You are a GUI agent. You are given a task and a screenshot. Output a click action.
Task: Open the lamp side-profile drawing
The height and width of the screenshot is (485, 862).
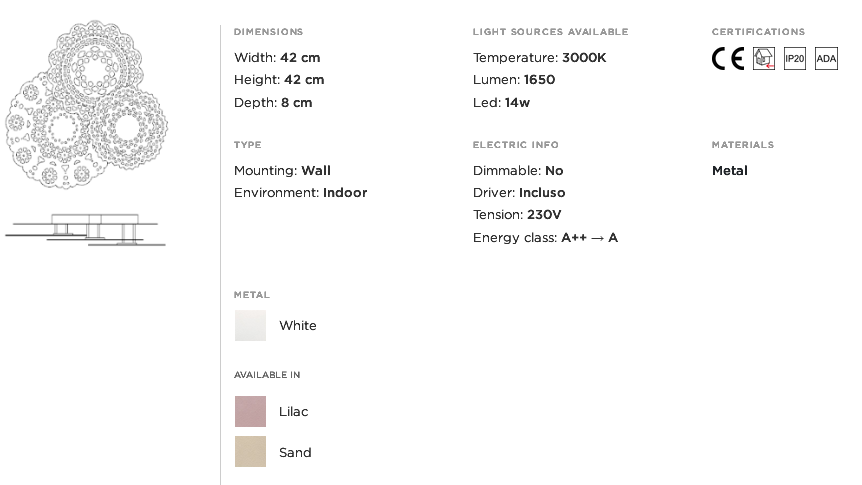pyautogui.click(x=85, y=229)
